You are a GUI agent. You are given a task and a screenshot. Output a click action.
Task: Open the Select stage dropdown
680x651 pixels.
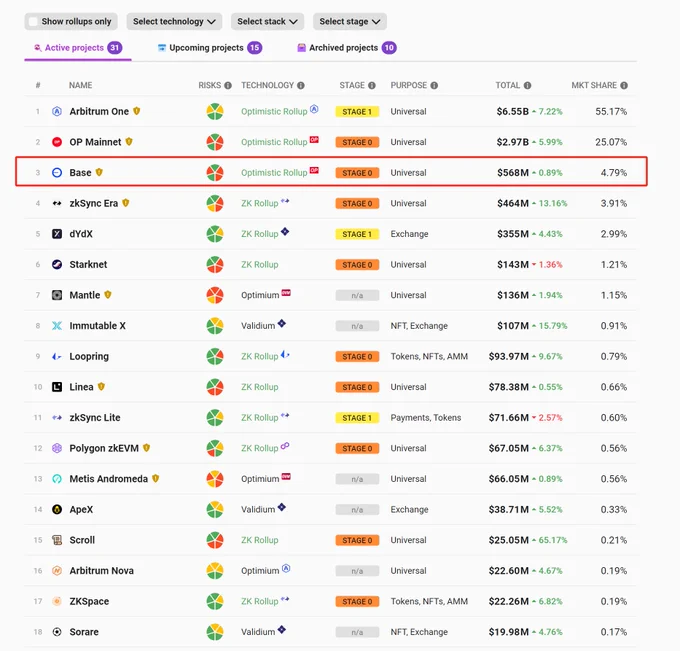(350, 22)
